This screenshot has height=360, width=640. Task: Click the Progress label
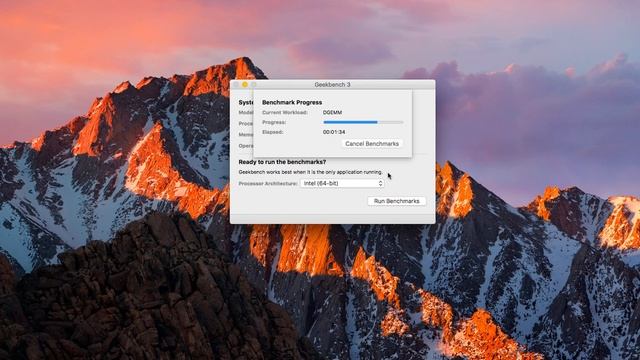coord(274,122)
